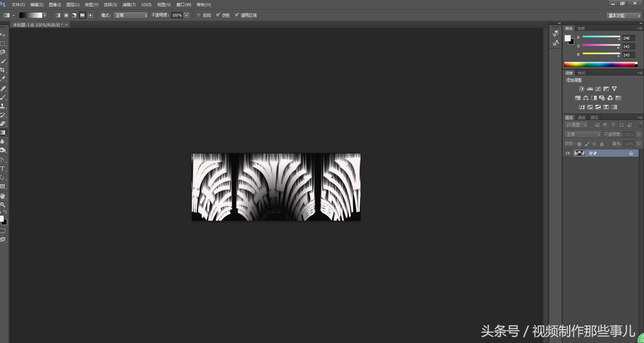Toggle lock transparent pixels in Layers panel
This screenshot has width=644, height=343.
(x=580, y=144)
